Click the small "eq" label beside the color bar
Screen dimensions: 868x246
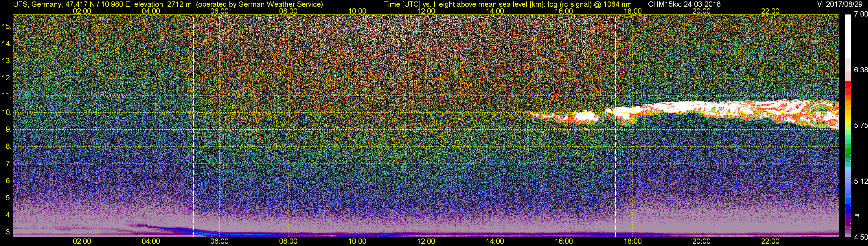click(857, 215)
